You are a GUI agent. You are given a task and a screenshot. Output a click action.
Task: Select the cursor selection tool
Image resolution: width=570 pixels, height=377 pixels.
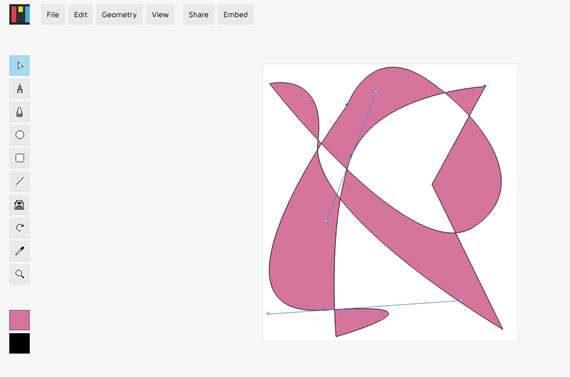coord(20,65)
